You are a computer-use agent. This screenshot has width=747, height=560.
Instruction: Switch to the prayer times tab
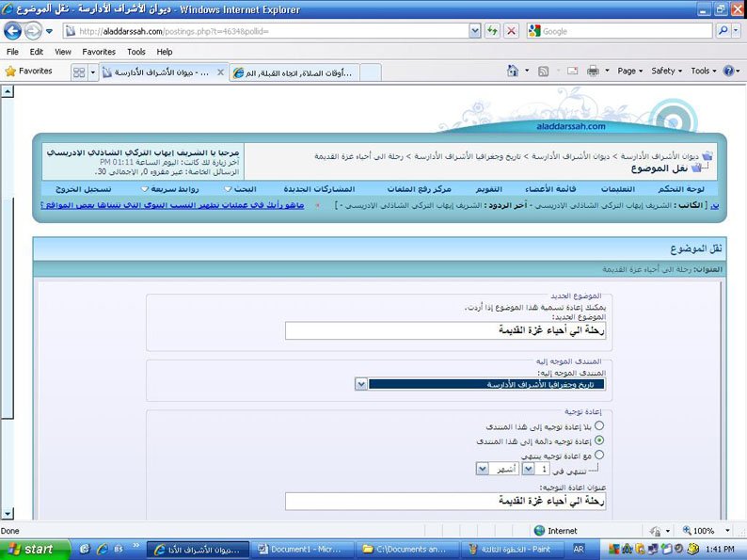pos(294,72)
